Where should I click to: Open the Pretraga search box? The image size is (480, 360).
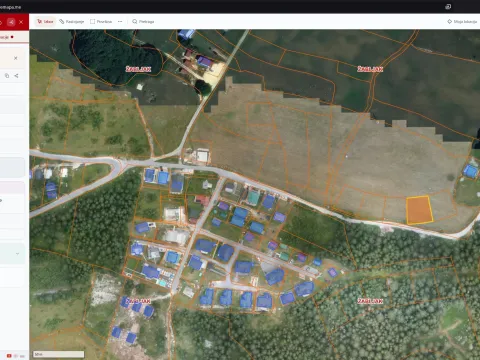143,22
